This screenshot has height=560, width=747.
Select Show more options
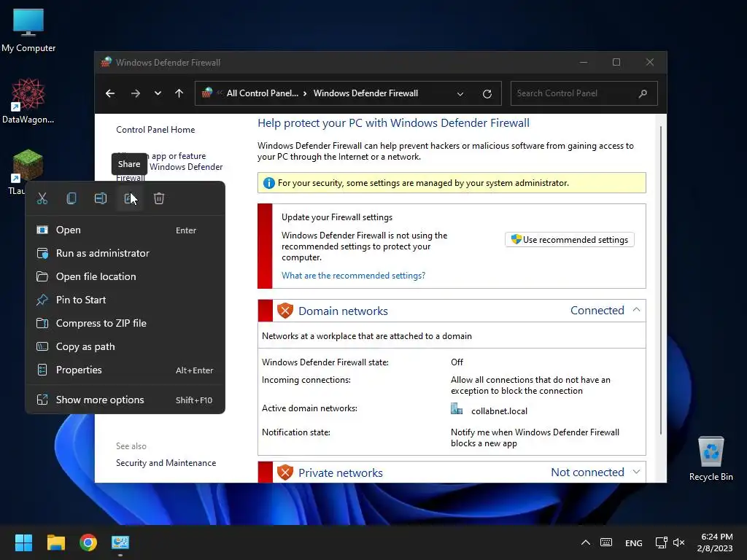click(x=125, y=400)
